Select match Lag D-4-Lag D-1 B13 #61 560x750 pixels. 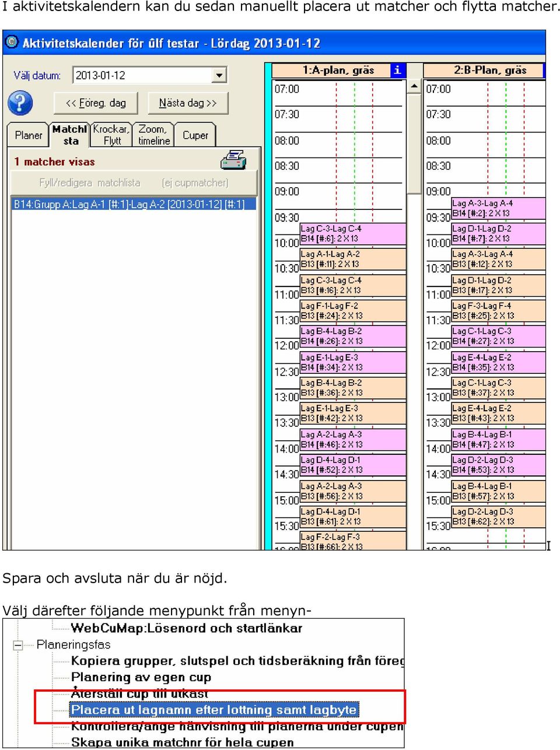click(353, 516)
